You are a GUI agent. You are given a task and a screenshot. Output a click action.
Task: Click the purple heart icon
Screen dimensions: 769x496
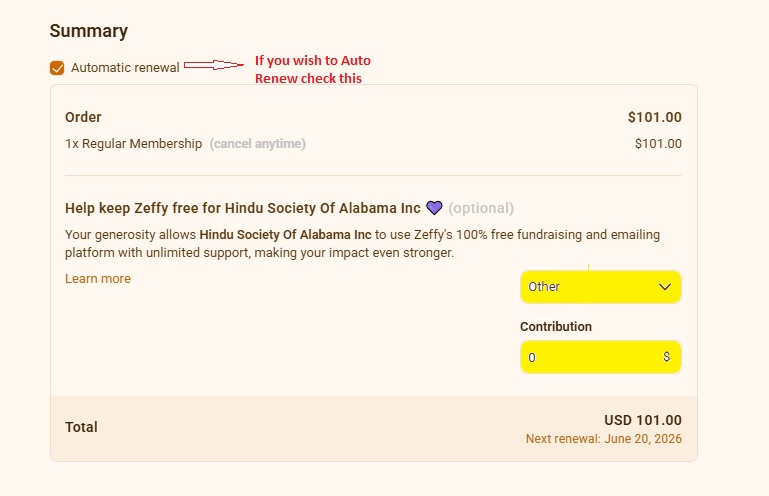[434, 208]
